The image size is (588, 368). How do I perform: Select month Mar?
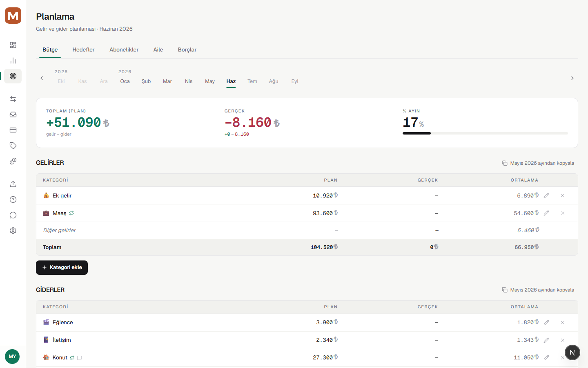tap(167, 81)
